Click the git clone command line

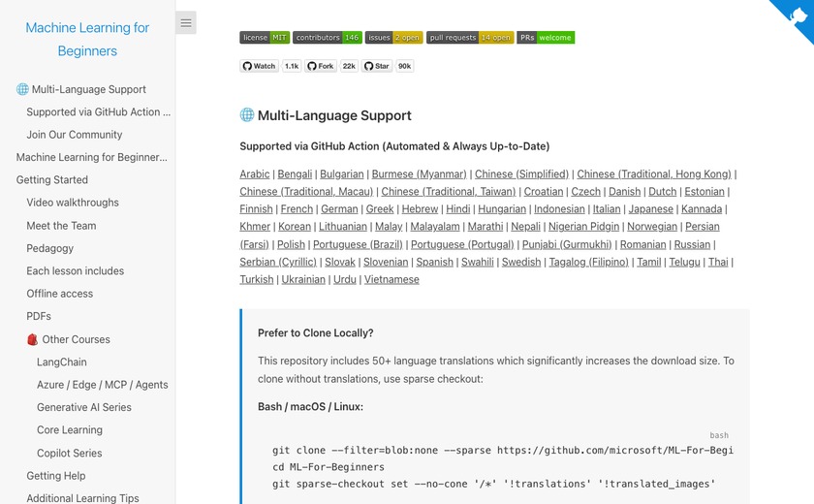click(x=503, y=451)
